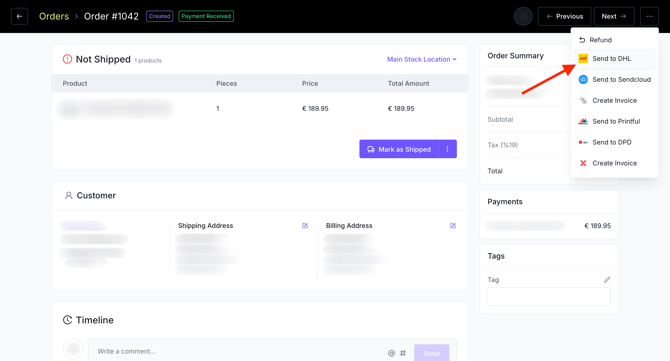This screenshot has width=670, height=361.
Task: Click the Created status badge
Action: coord(159,16)
